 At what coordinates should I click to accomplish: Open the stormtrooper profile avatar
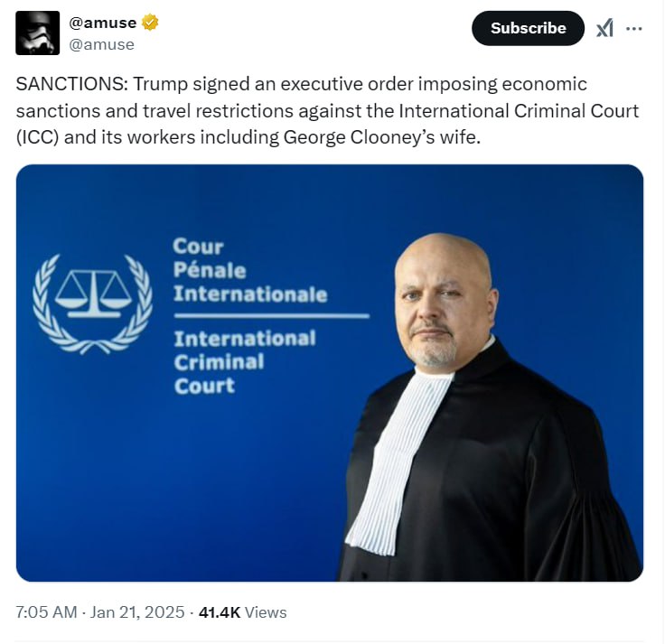pyautogui.click(x=38, y=33)
